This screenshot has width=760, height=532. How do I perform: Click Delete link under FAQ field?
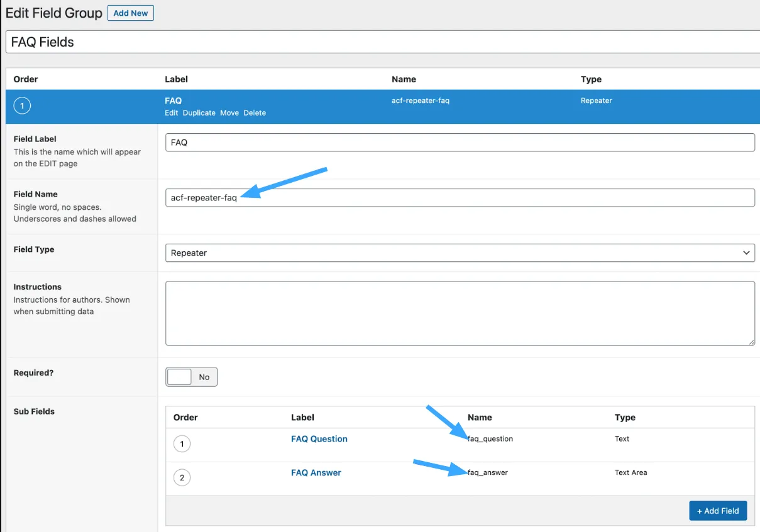255,113
